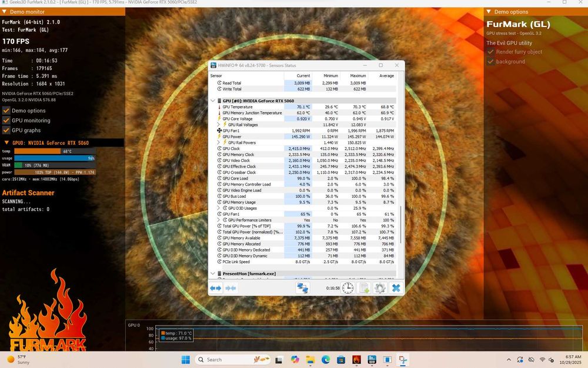This screenshot has height=368, width=588.
Task: Collapse PresentMon [furmark.exe] group
Action: pos(213,274)
